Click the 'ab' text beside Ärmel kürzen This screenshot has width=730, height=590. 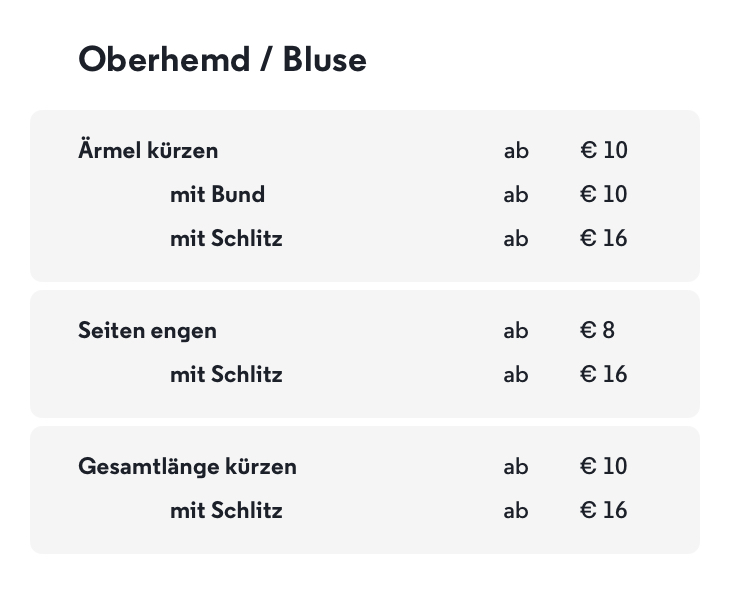(516, 151)
